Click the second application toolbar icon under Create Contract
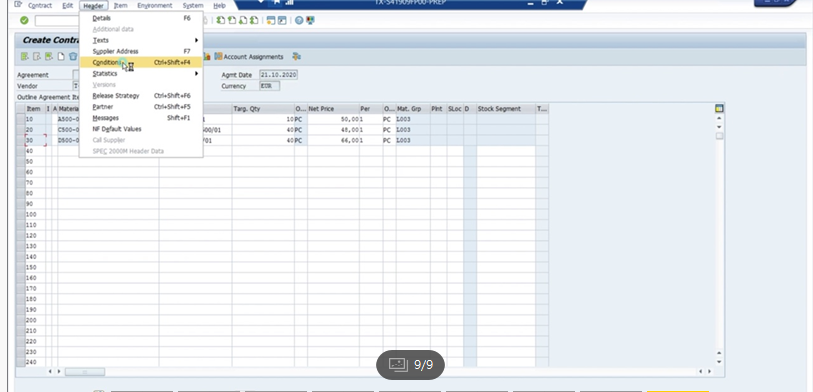The width and height of the screenshot is (813, 392). click(x=37, y=57)
